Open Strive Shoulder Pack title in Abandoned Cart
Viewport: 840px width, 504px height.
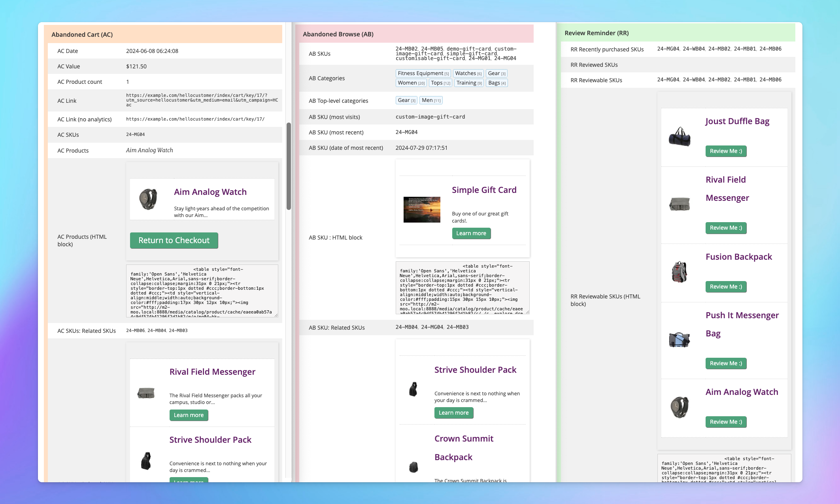(x=210, y=440)
